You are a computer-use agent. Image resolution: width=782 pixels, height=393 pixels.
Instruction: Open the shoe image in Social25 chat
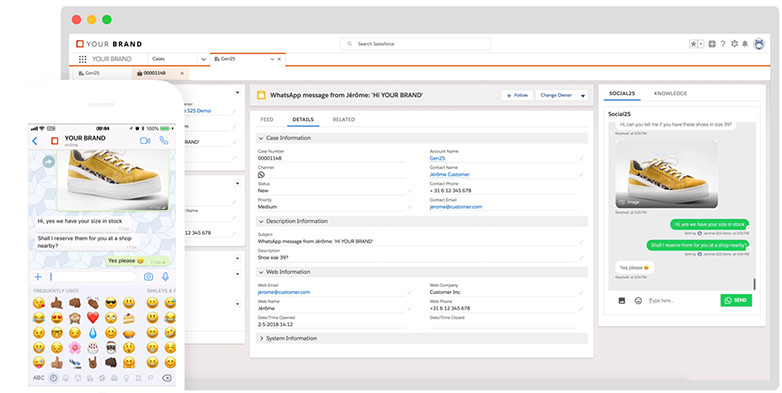click(x=666, y=174)
